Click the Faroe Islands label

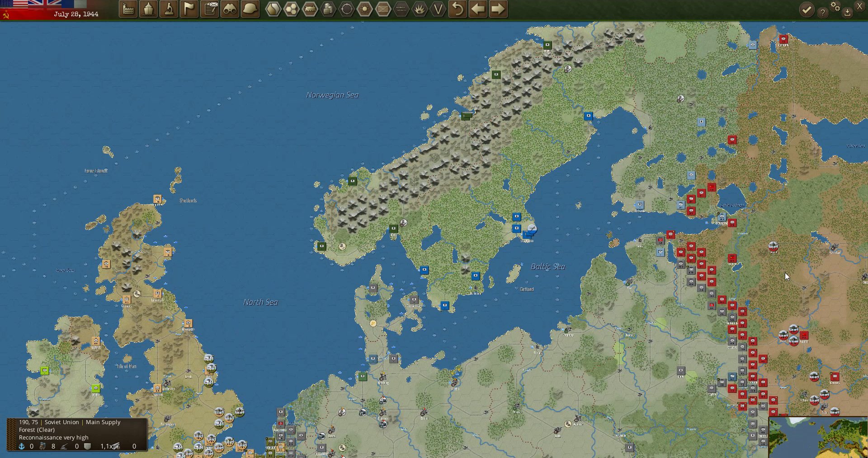point(96,171)
